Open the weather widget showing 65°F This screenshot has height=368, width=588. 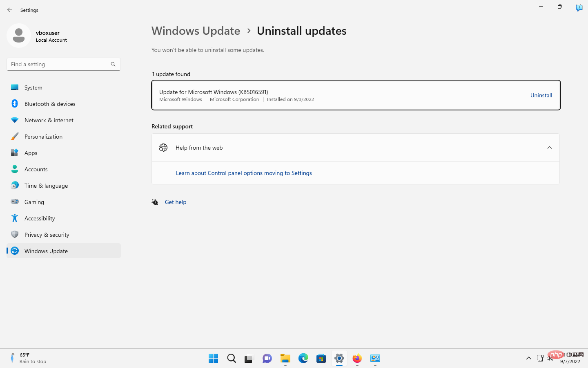[28, 358]
